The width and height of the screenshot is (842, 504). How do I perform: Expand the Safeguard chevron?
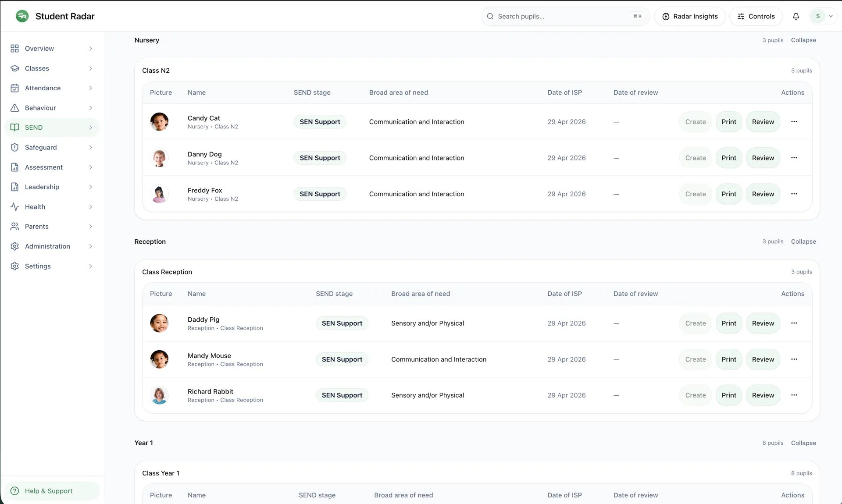click(91, 147)
